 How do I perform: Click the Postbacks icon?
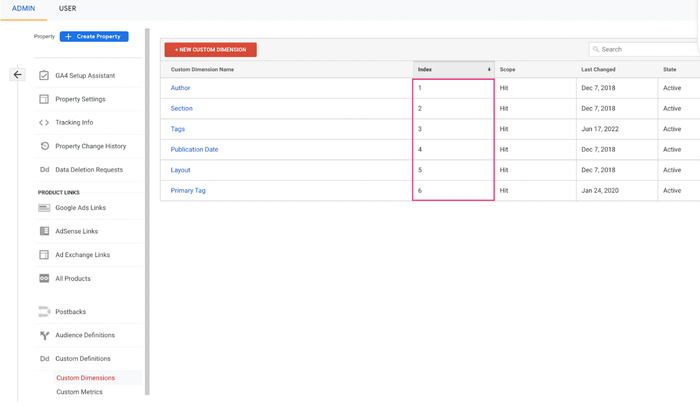click(44, 312)
